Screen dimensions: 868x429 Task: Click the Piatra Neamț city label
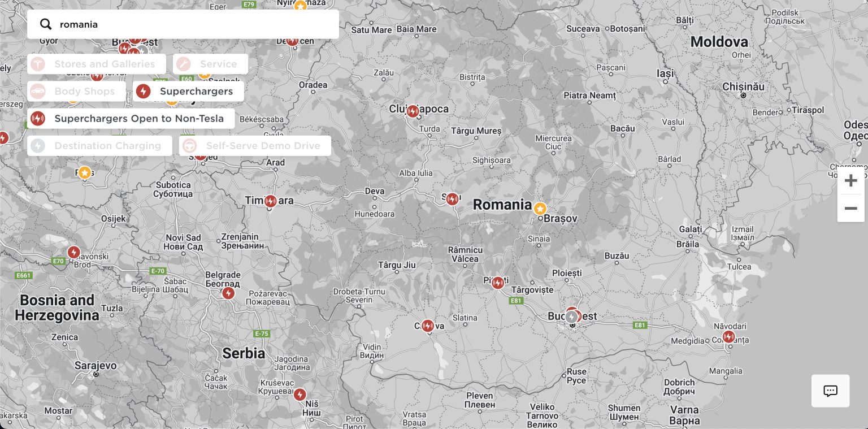(x=589, y=96)
